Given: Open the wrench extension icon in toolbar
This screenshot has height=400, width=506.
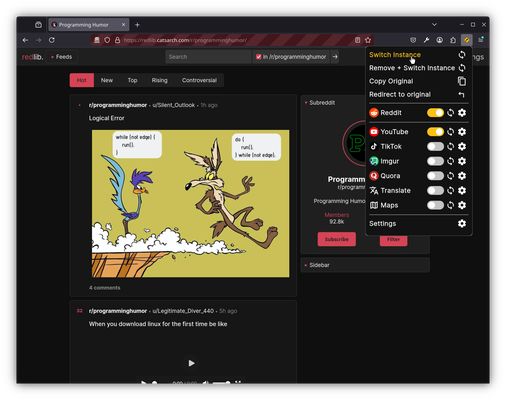Looking at the screenshot, I should coord(426,40).
